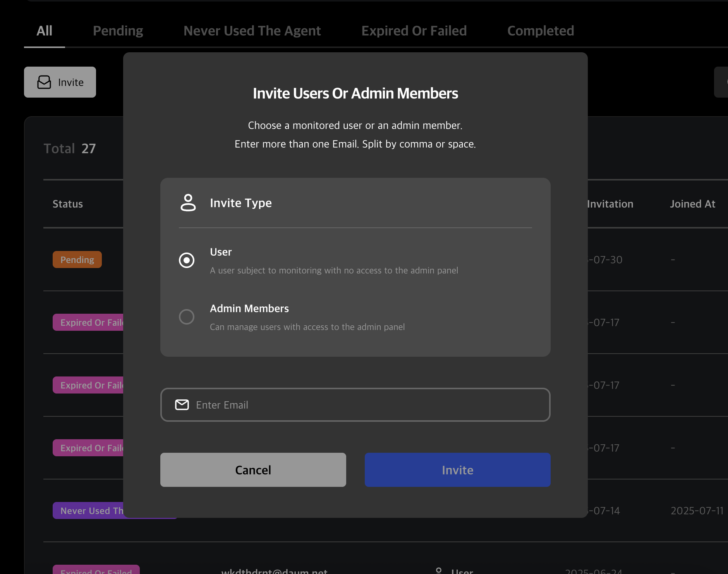Go to the Never Used The Agent tab

252,31
